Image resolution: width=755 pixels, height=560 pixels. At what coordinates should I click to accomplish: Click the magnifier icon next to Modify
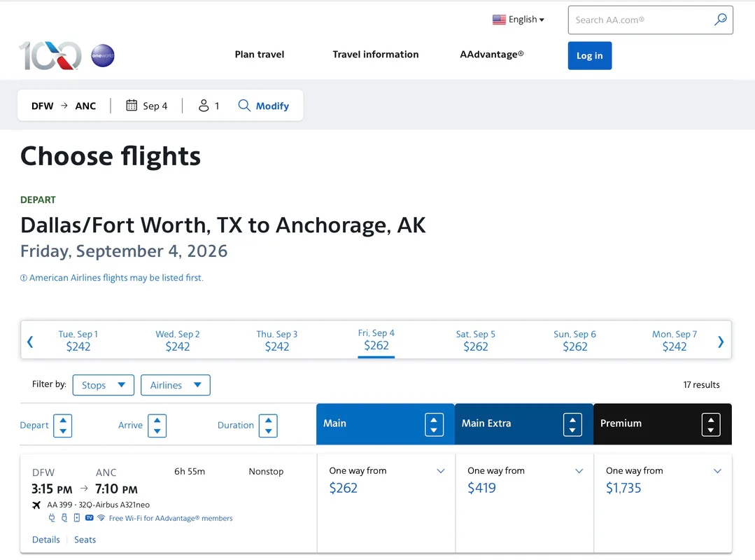244,106
